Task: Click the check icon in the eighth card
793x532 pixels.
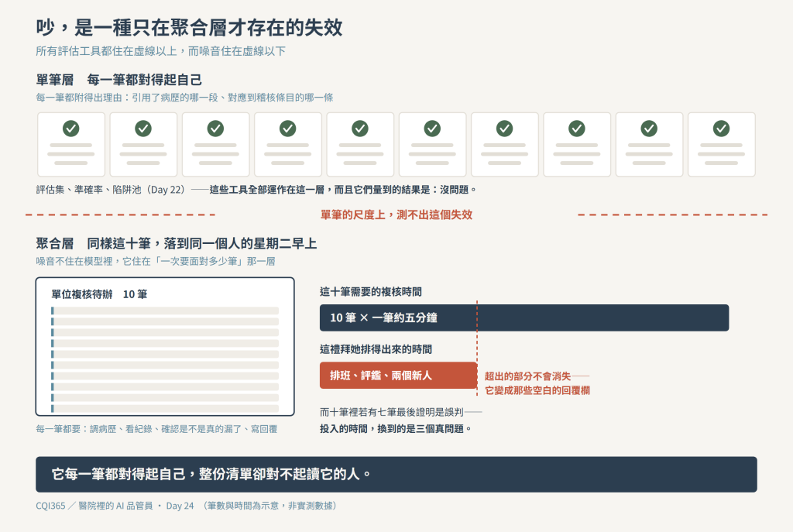Action: [577, 129]
